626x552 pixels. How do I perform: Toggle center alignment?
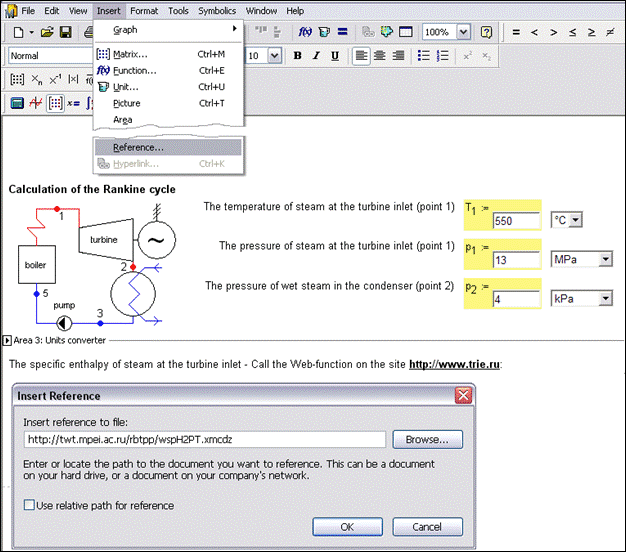[x=379, y=56]
